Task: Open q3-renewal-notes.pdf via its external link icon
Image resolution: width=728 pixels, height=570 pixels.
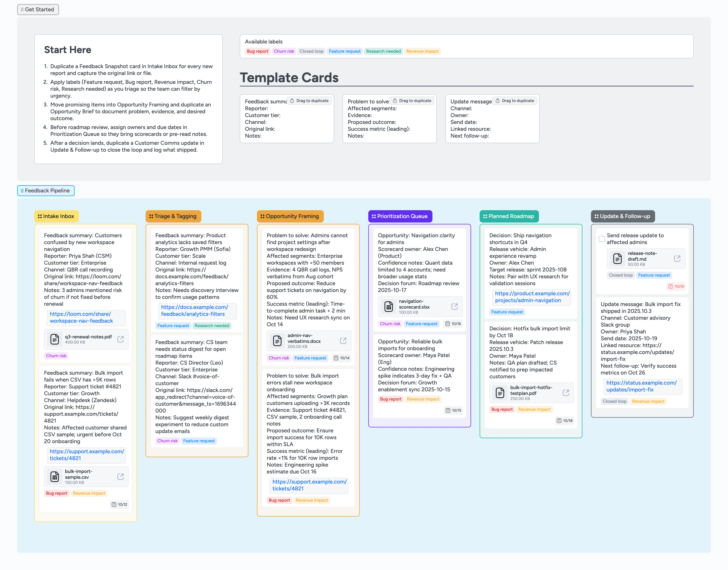Action: coord(120,339)
